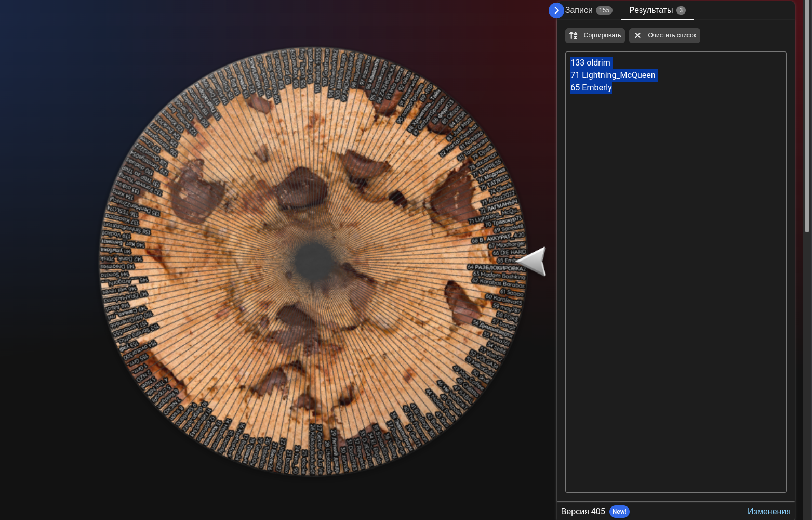The image size is (812, 520).
Task: Click the dark center hub of wheel
Action: point(314,261)
